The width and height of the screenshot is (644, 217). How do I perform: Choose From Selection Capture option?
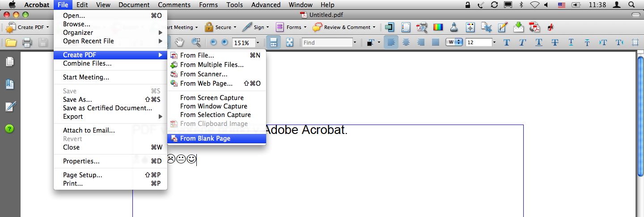point(216,115)
